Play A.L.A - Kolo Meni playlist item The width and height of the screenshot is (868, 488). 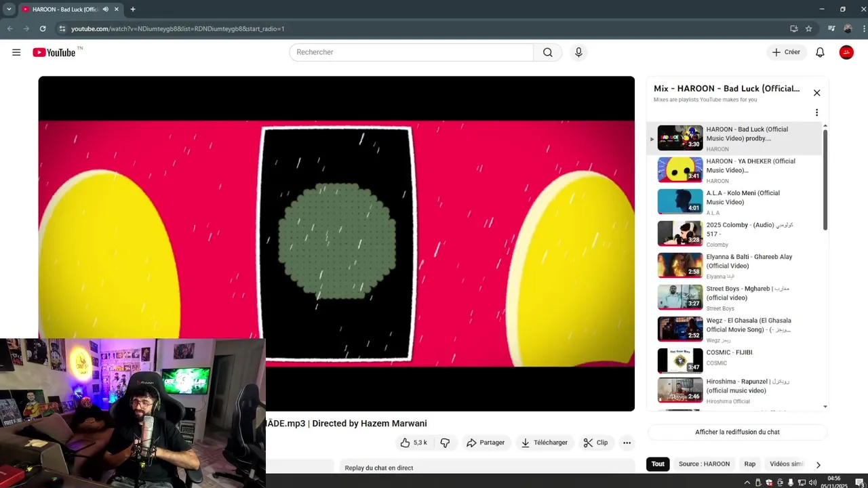coord(736,202)
